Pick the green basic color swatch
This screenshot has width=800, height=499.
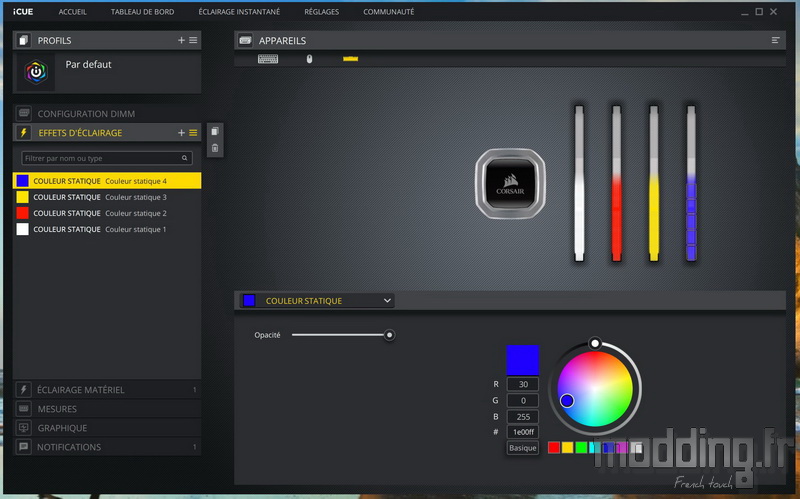click(x=581, y=447)
